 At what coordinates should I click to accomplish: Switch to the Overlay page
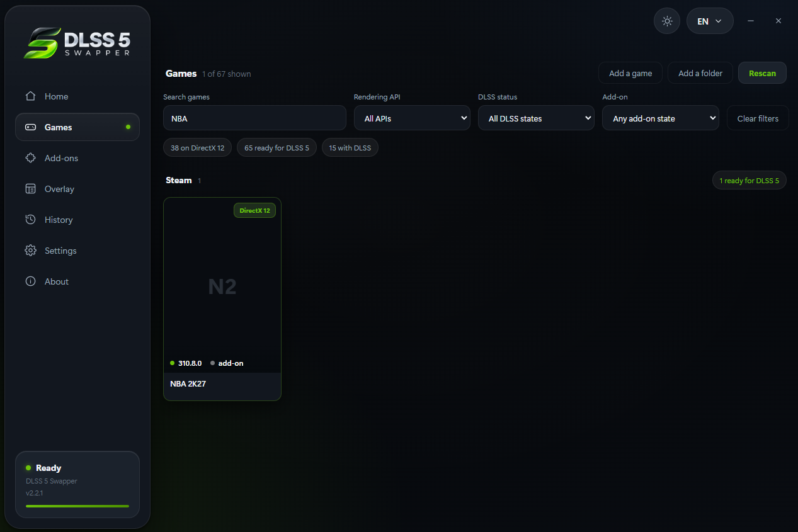(x=77, y=189)
